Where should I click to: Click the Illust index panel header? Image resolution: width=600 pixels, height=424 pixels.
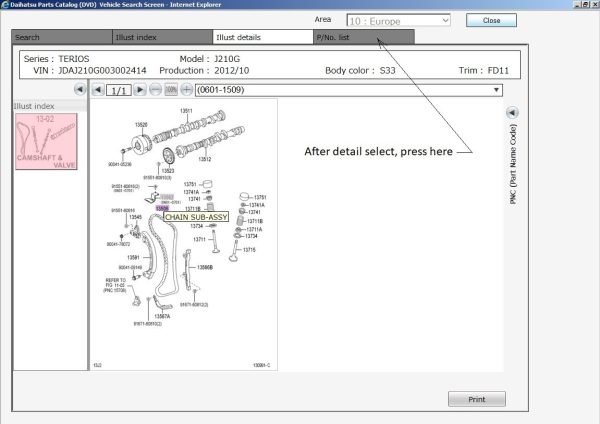pyautogui.click(x=50, y=106)
